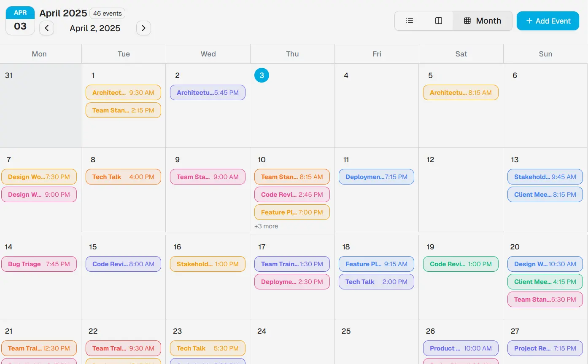Screen dimensions: 588x364
Task: Click the Add Event button
Action: 548,20
